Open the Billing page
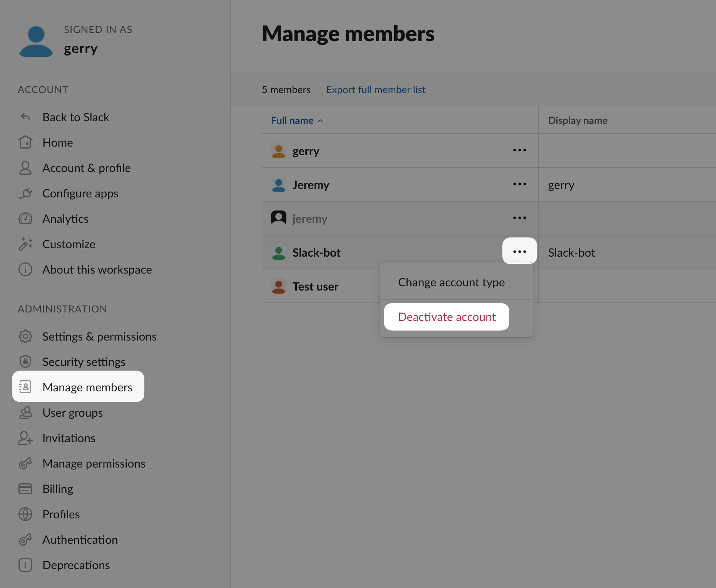This screenshot has height=588, width=716. 58,489
